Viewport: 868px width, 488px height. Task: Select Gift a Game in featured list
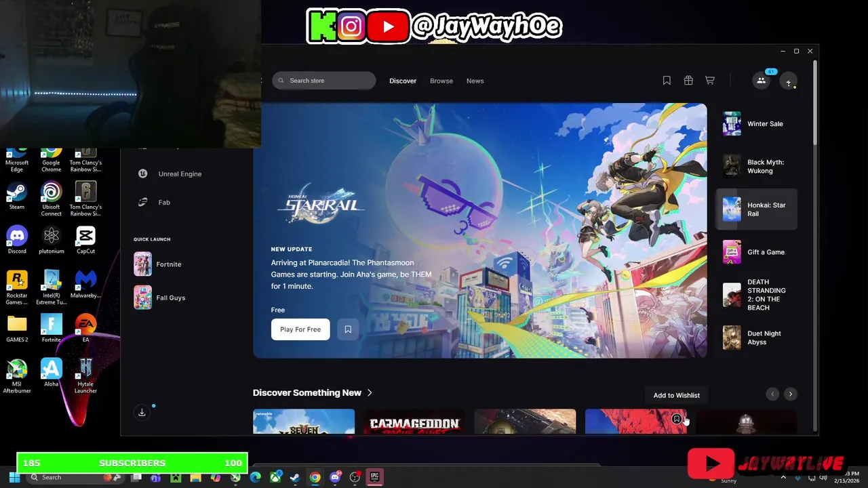click(x=757, y=252)
